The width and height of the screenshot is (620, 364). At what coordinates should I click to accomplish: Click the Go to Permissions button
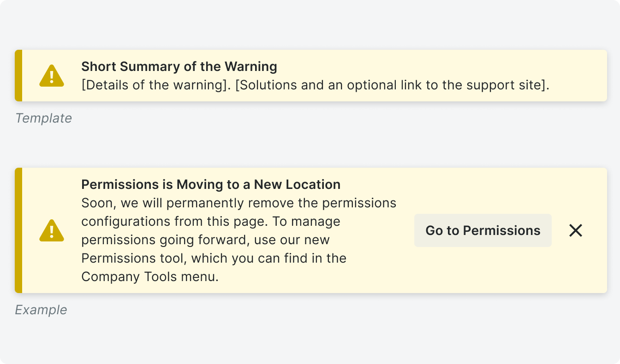coord(483,230)
